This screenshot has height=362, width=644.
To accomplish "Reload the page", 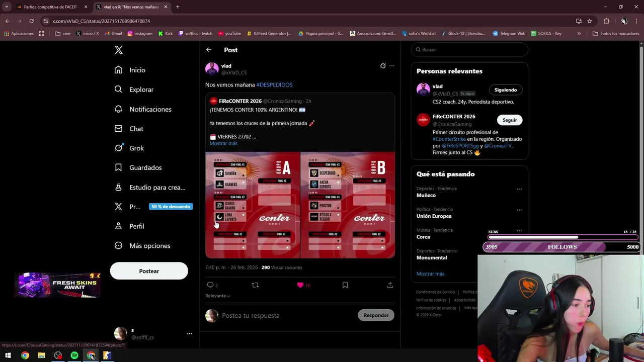I will click(31, 21).
